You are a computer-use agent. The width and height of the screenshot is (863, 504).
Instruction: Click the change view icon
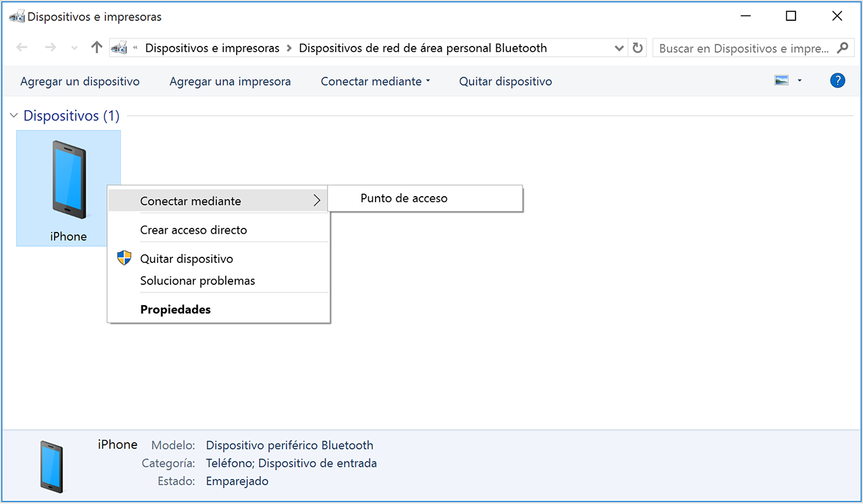click(x=782, y=81)
